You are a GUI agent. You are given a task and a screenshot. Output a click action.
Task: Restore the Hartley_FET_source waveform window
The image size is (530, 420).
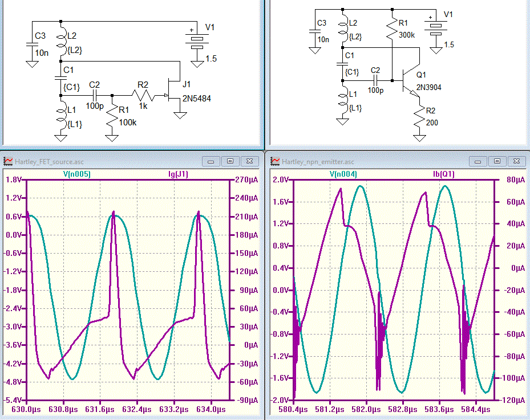click(x=230, y=161)
